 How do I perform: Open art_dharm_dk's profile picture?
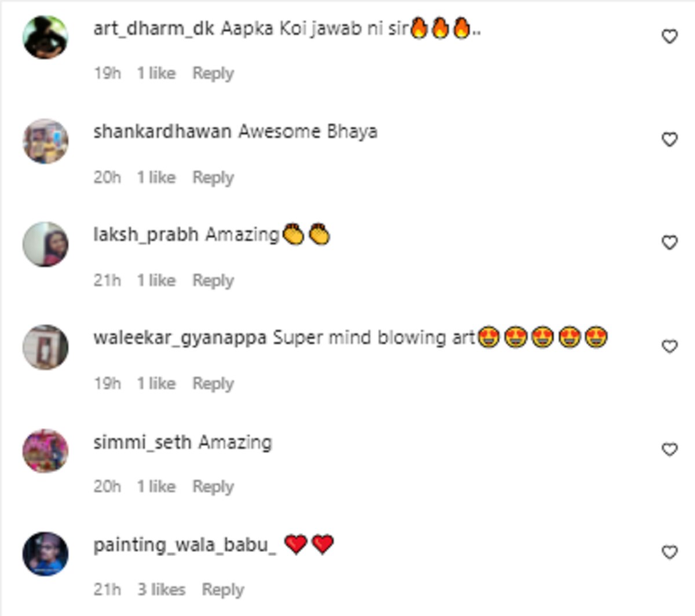point(45,38)
